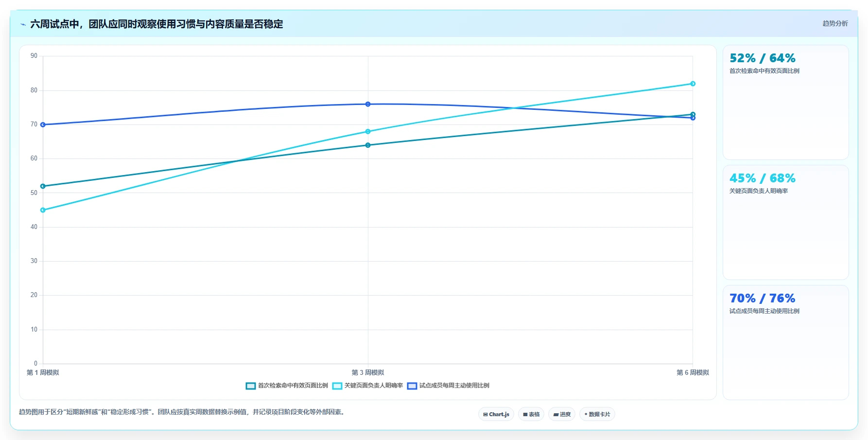Click 首次检索命中有效页面比例 label in stat card
This screenshot has width=868, height=440.
pos(764,71)
